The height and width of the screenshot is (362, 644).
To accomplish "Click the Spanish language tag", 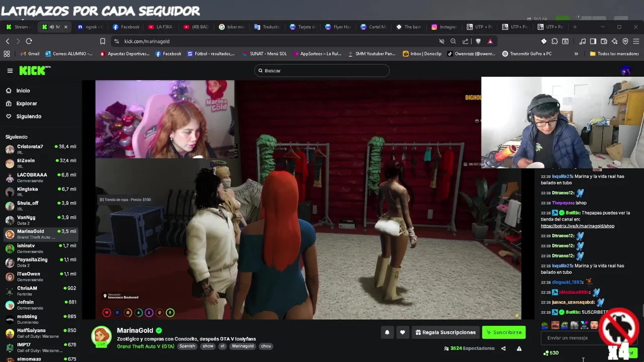I will point(187,346).
